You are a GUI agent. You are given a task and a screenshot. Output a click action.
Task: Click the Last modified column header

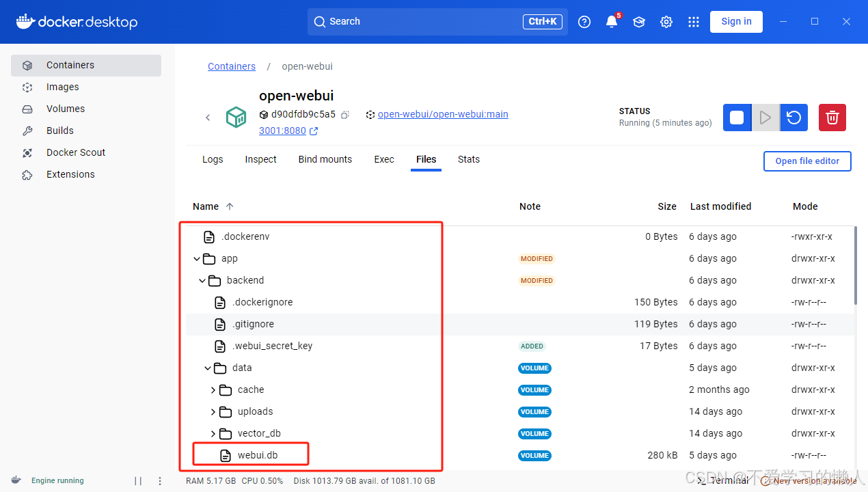tap(720, 206)
